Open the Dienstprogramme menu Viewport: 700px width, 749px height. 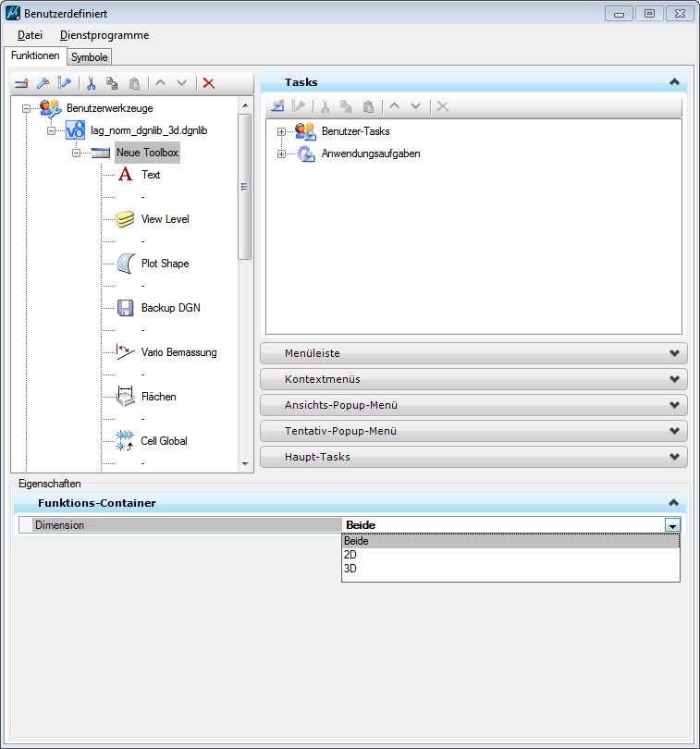[104, 35]
